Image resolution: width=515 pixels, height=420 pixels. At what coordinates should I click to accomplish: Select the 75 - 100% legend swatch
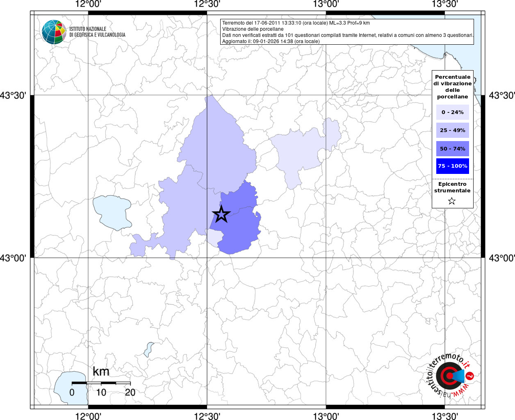[x=453, y=166]
